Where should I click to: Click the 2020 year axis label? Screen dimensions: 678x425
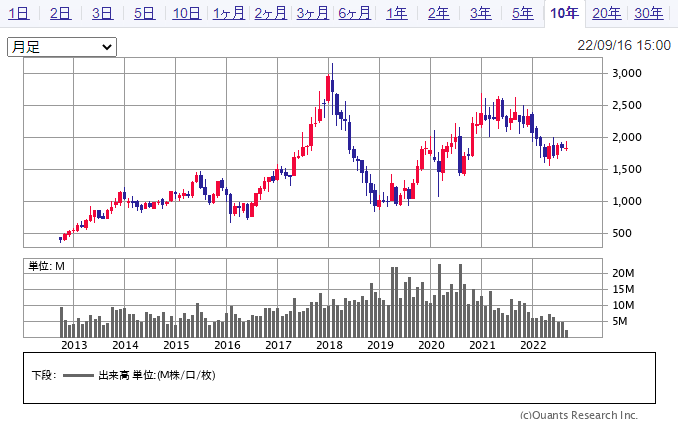pos(431,345)
